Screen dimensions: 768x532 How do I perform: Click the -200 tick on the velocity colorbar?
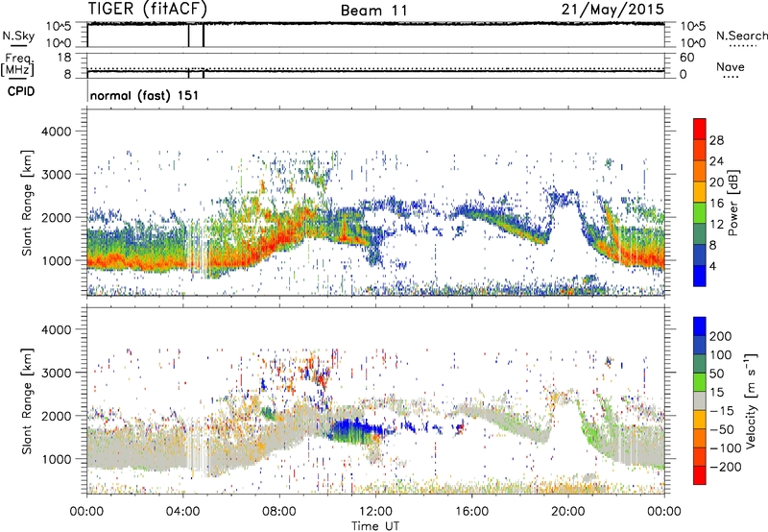[x=726, y=467]
